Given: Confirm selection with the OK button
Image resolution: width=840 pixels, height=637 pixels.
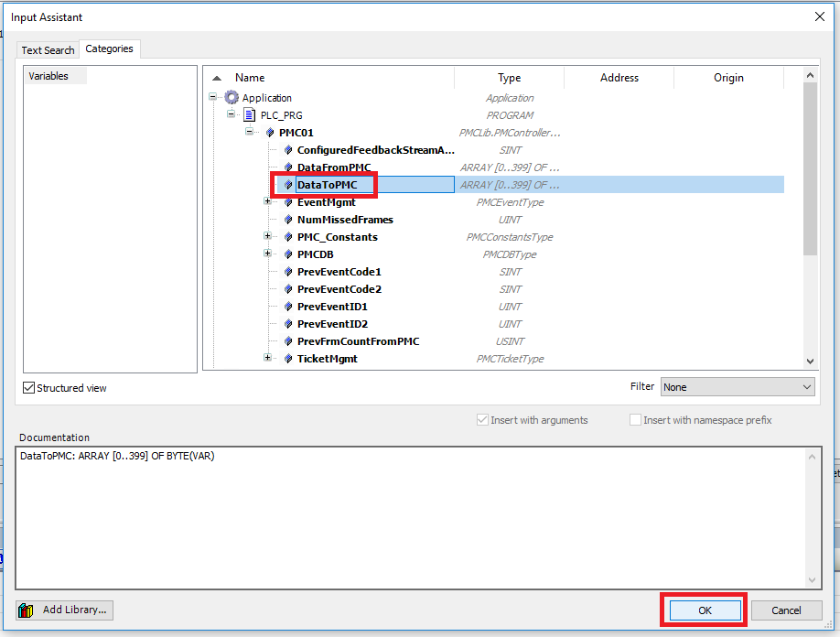Looking at the screenshot, I should tap(704, 610).
